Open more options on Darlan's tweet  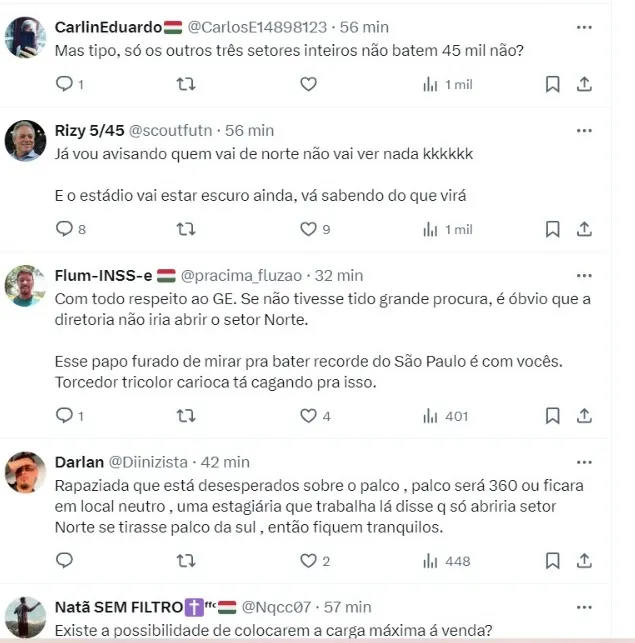[x=584, y=462]
